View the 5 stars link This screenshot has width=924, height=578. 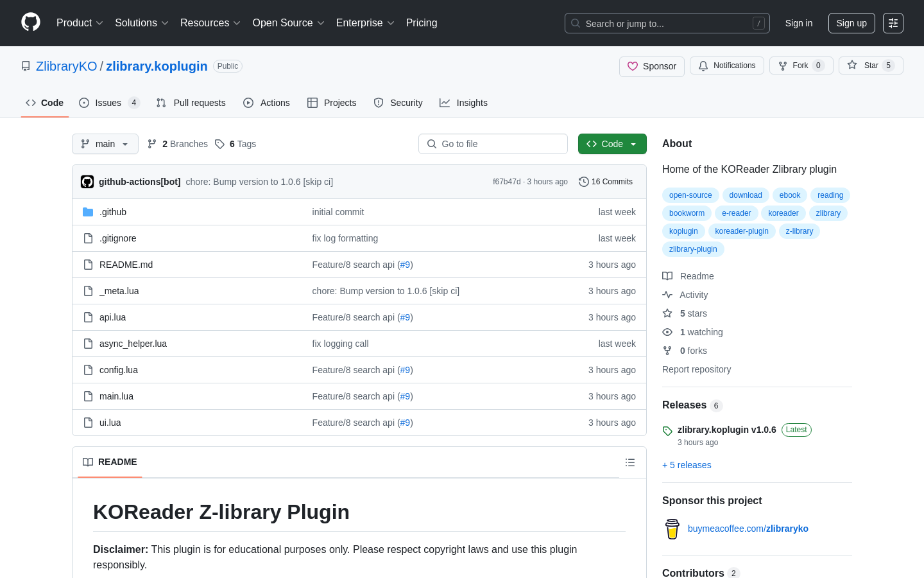point(685,313)
